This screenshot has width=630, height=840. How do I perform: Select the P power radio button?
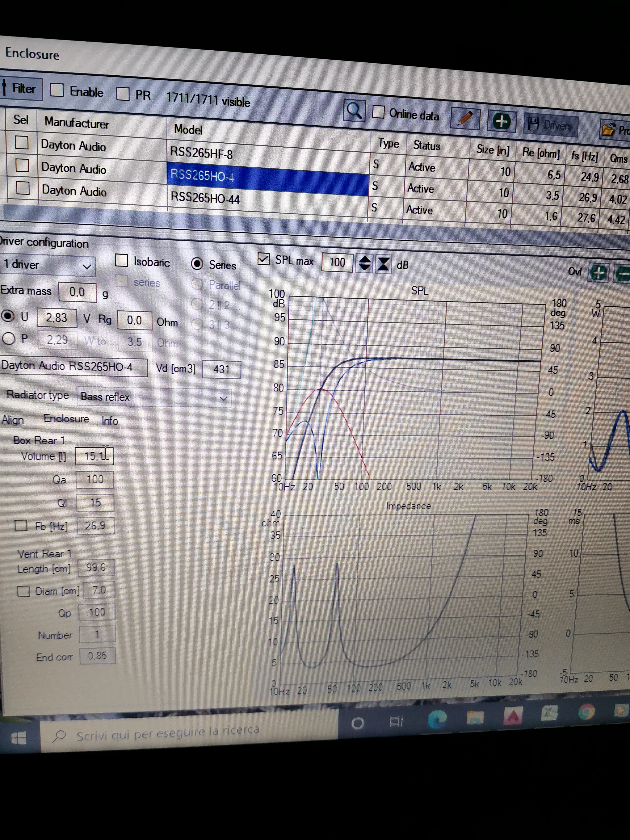pos(8,338)
